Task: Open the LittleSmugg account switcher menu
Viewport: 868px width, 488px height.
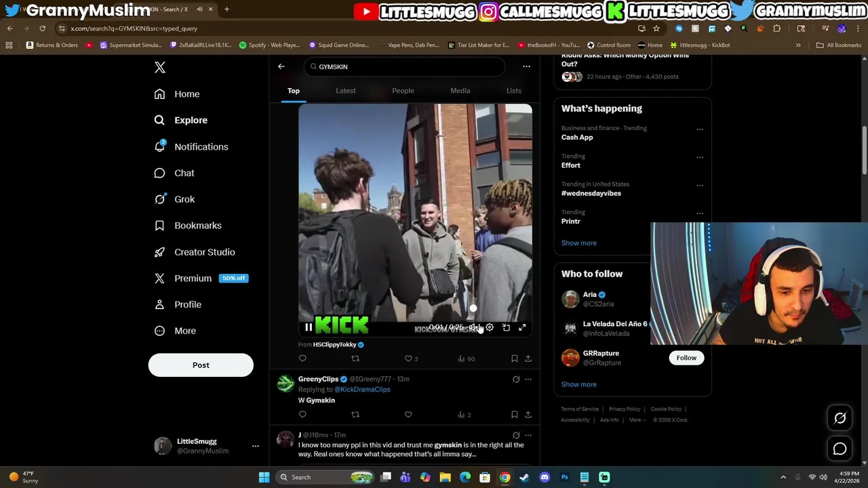Action: coord(206,446)
